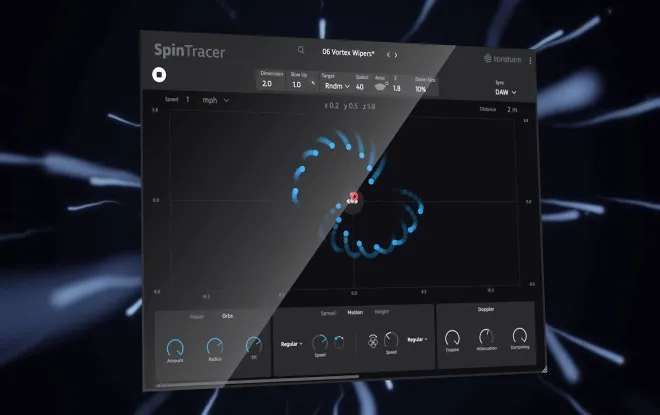The height and width of the screenshot is (415, 660).
Task: Click the red listener marker at the center
Action: click(353, 198)
